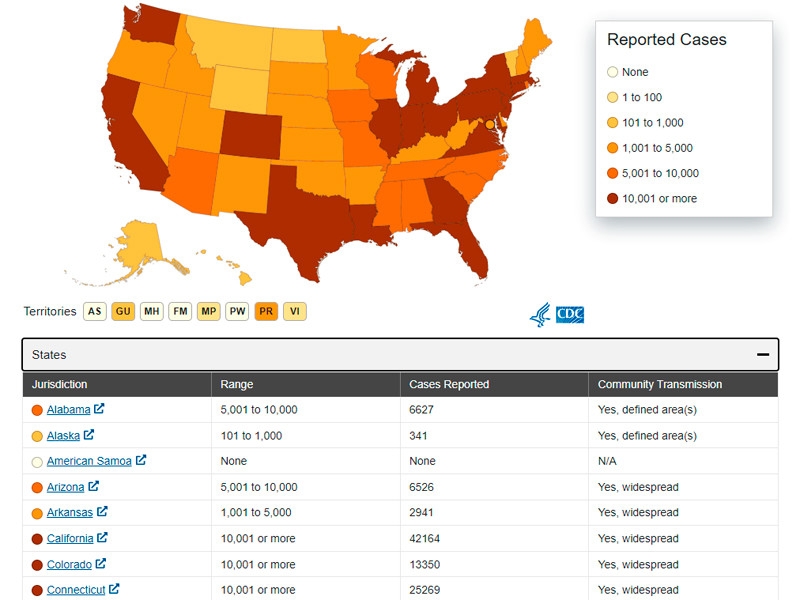
Task: Click the external link icon beside California
Action: click(103, 538)
